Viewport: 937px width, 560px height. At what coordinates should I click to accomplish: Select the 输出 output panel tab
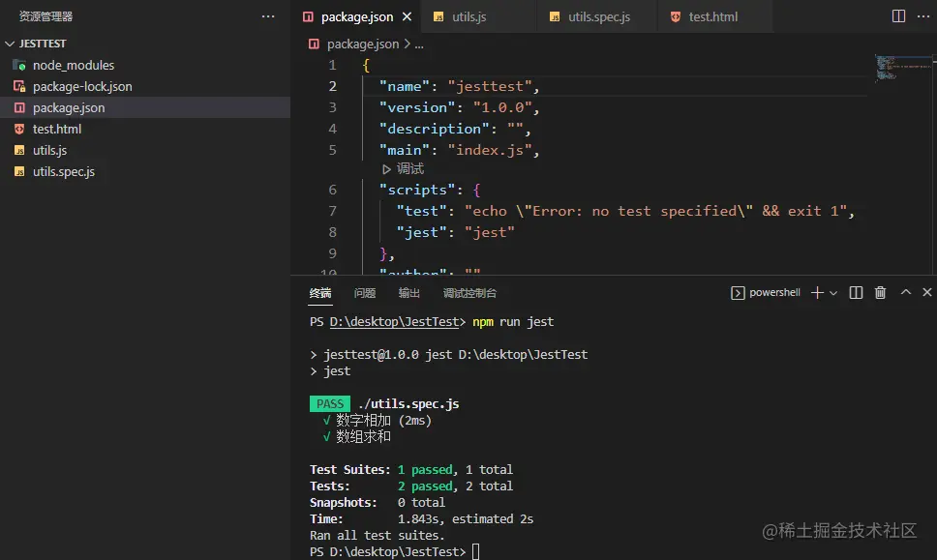click(408, 292)
